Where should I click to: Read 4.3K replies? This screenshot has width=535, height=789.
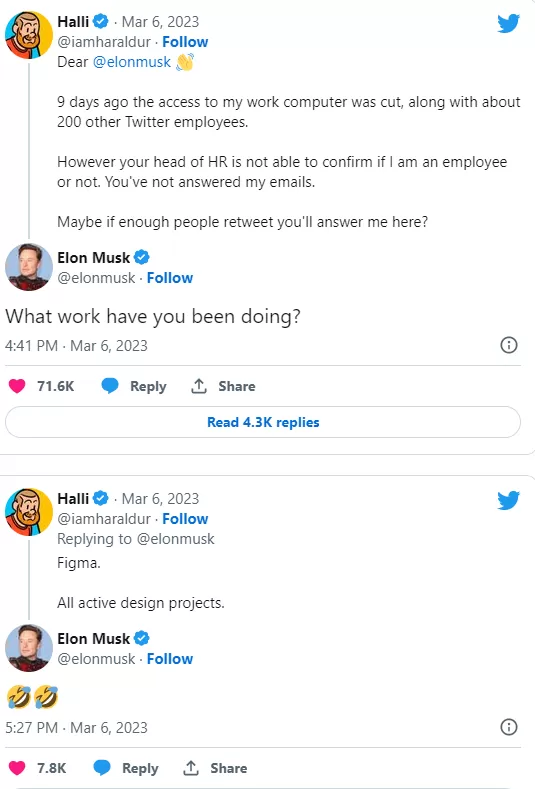263,422
